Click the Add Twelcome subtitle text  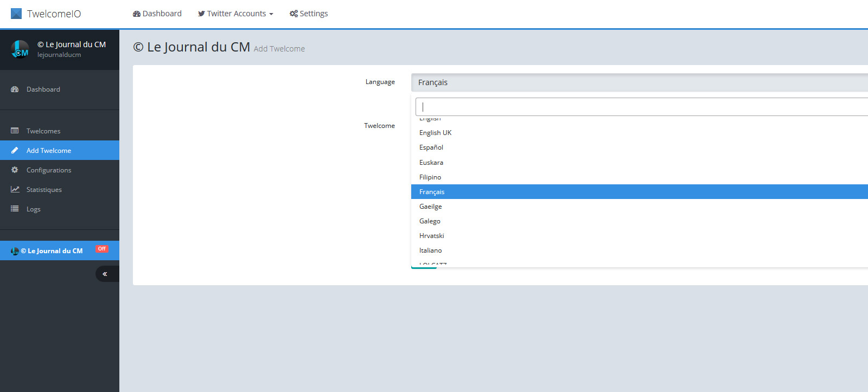pos(279,49)
